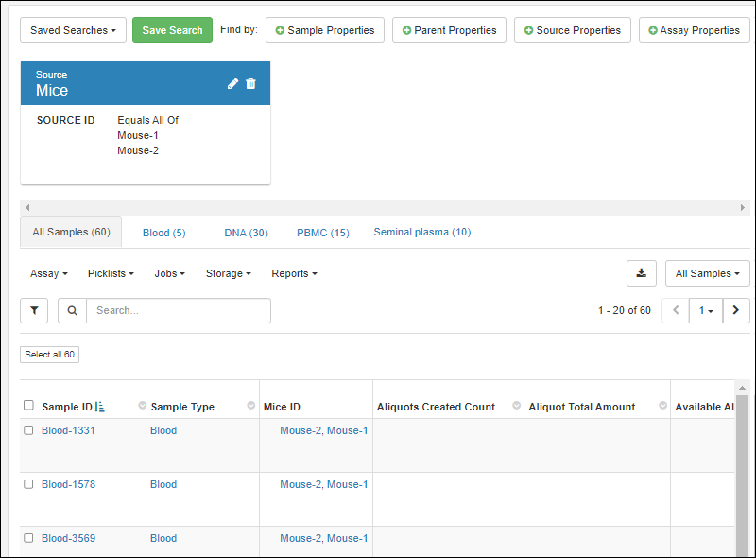Image resolution: width=756 pixels, height=558 pixels.
Task: Select the Blood-1578 row checkbox
Action: pos(28,484)
